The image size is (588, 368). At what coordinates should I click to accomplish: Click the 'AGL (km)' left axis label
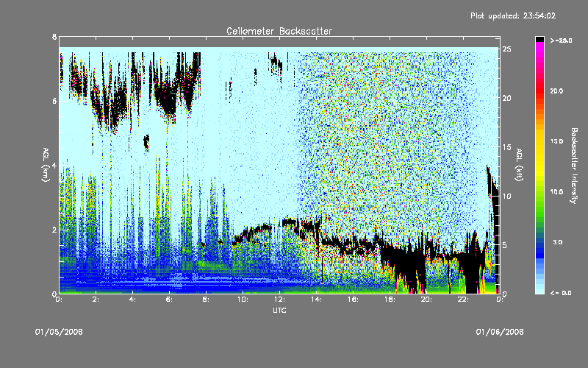point(46,165)
